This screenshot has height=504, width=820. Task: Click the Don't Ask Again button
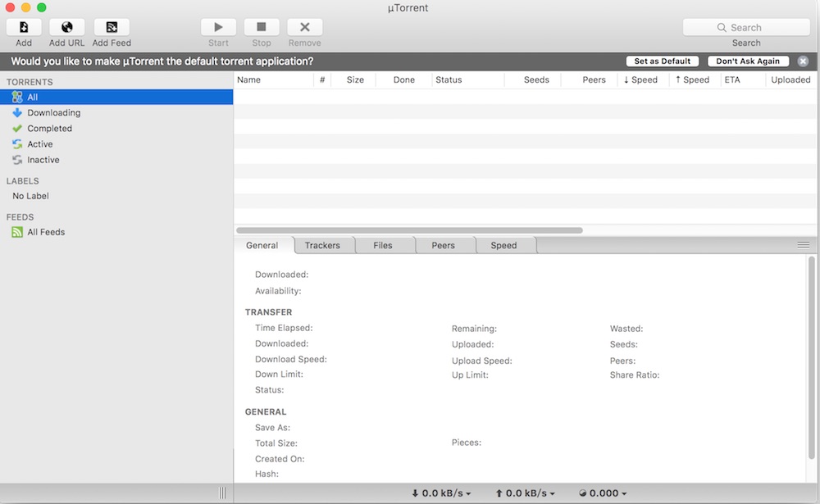[x=748, y=61]
